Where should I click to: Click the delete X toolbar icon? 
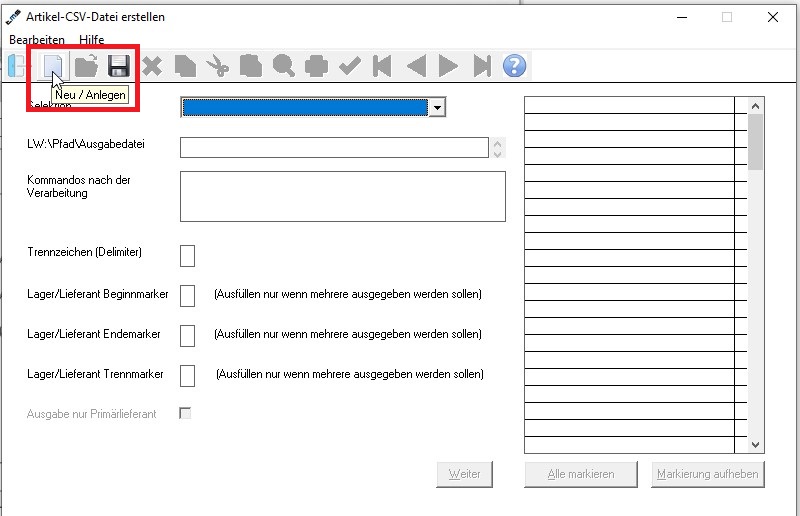[152, 66]
